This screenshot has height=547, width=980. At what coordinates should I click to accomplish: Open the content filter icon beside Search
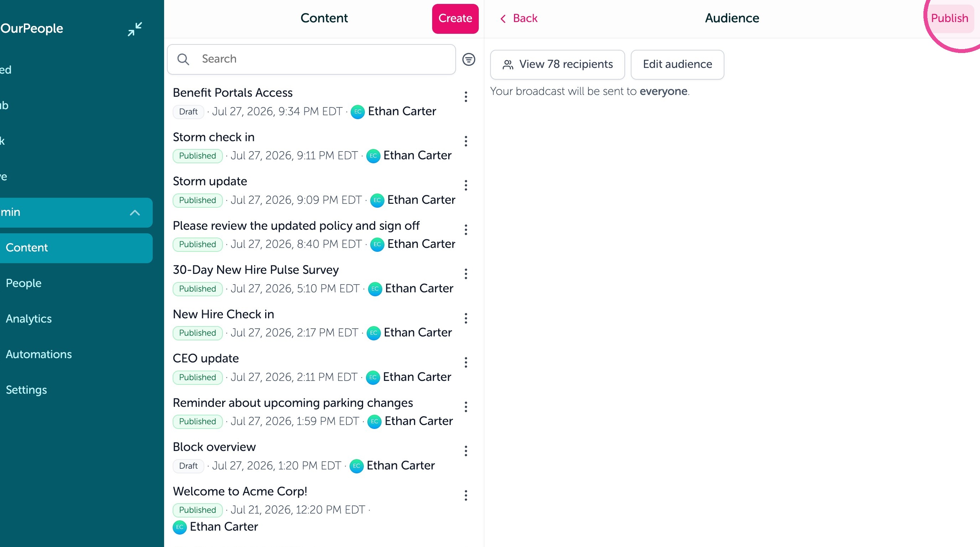[x=468, y=59]
